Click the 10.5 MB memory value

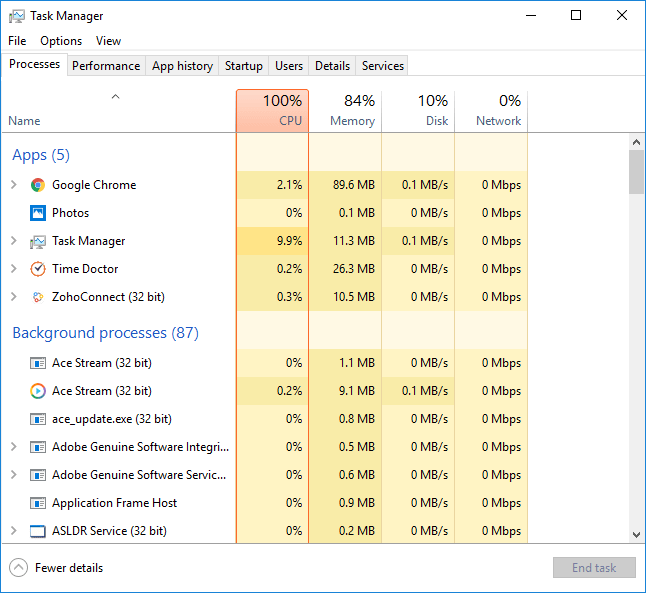pyautogui.click(x=354, y=297)
